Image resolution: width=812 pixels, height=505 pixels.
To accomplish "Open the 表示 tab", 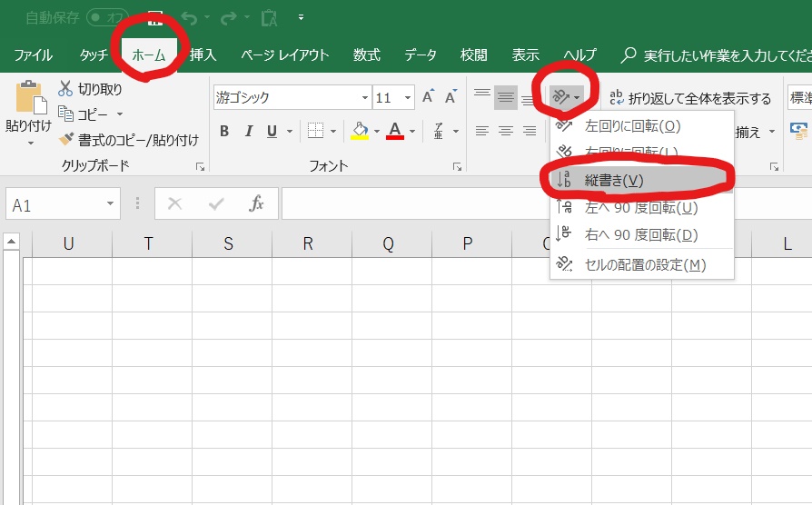I will click(526, 54).
